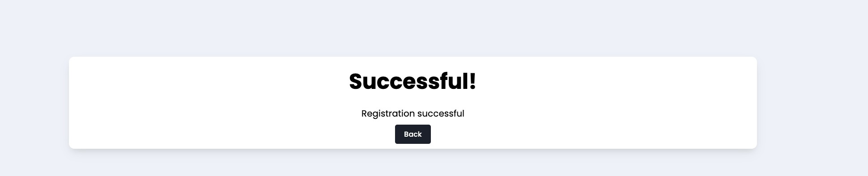
Task: Click the bold 'Successful!' title text
Action: coord(413,82)
